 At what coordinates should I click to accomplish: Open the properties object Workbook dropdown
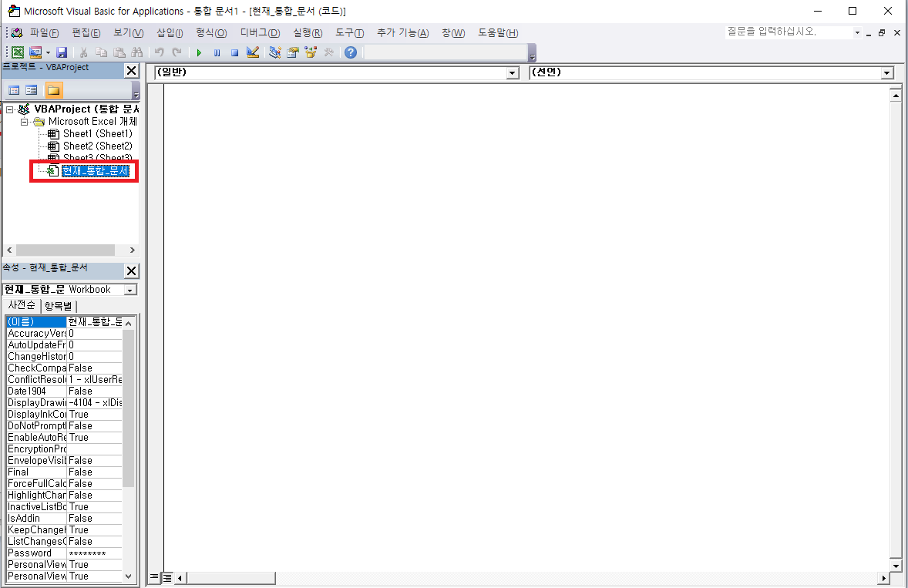[x=130, y=290]
